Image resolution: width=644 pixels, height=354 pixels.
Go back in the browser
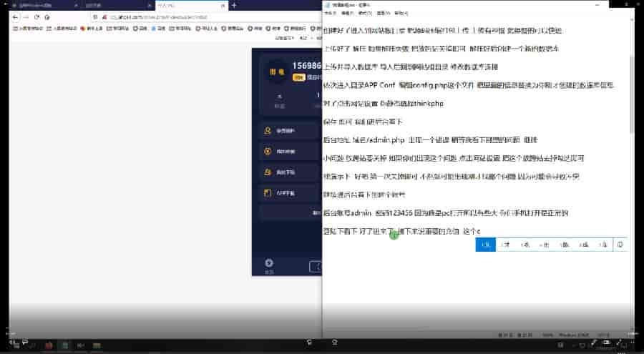pyautogui.click(x=15, y=17)
